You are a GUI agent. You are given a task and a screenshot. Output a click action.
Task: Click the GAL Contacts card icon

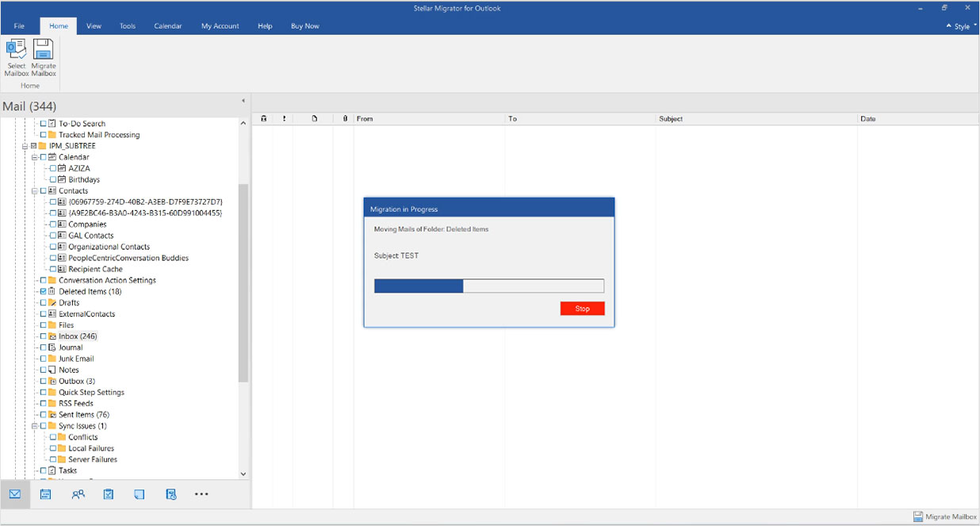point(62,236)
